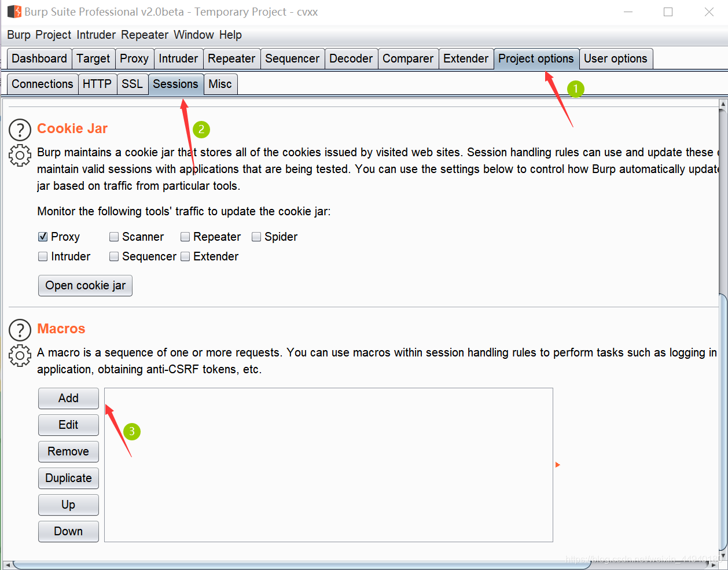Uncheck the Proxy checkbox
The height and width of the screenshot is (570, 728).
43,237
